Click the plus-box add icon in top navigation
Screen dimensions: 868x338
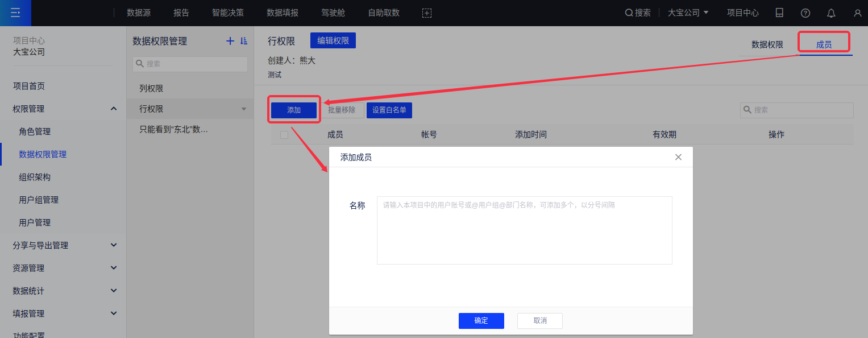[x=427, y=13]
